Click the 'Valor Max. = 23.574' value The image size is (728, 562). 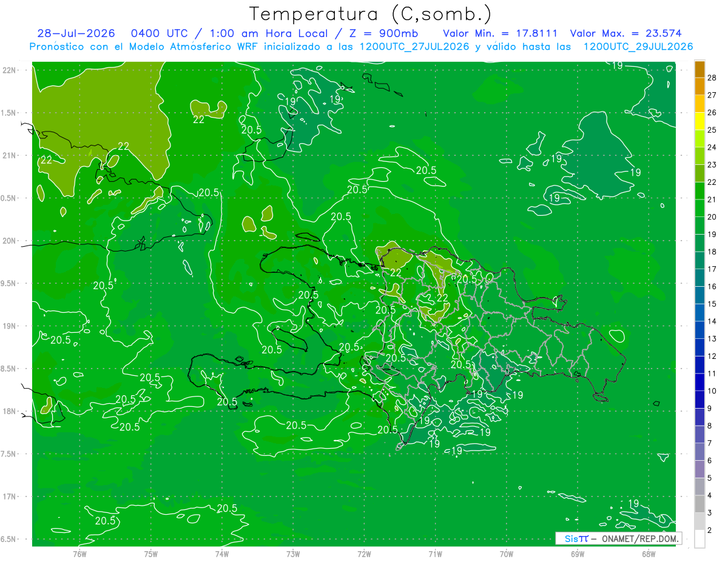tap(625, 33)
